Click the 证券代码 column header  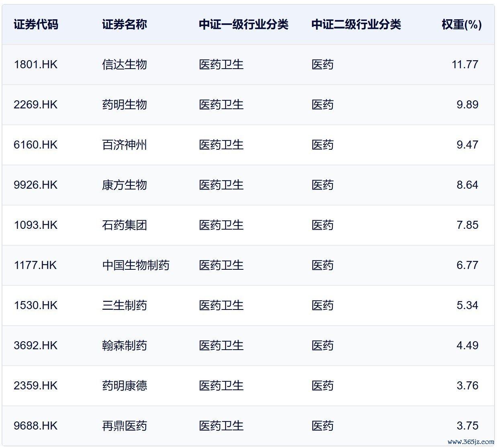point(36,24)
